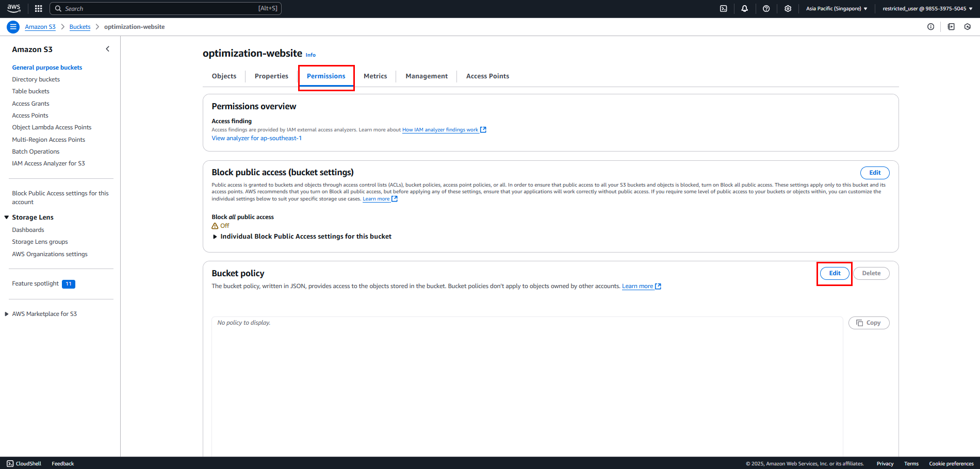This screenshot has width=980, height=469.
Task: Open the AWS services grid menu
Action: point(38,9)
